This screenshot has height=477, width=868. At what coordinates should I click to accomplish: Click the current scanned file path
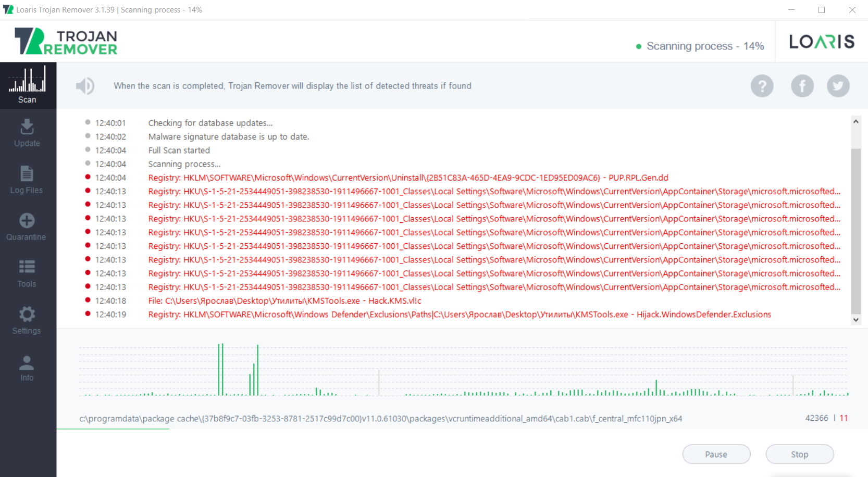pos(381,418)
